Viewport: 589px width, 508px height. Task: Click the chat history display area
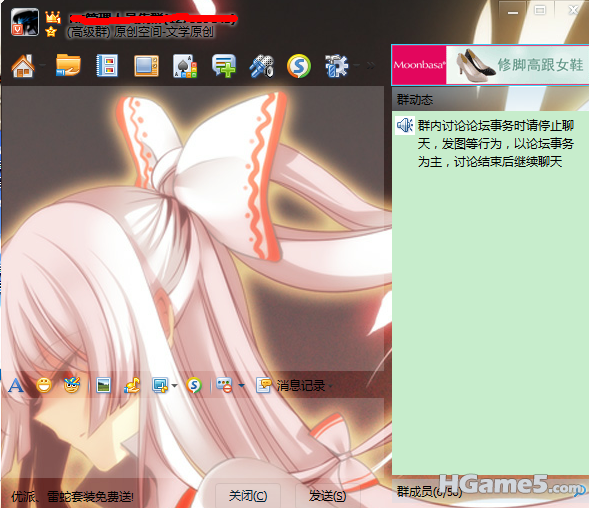pos(192,228)
